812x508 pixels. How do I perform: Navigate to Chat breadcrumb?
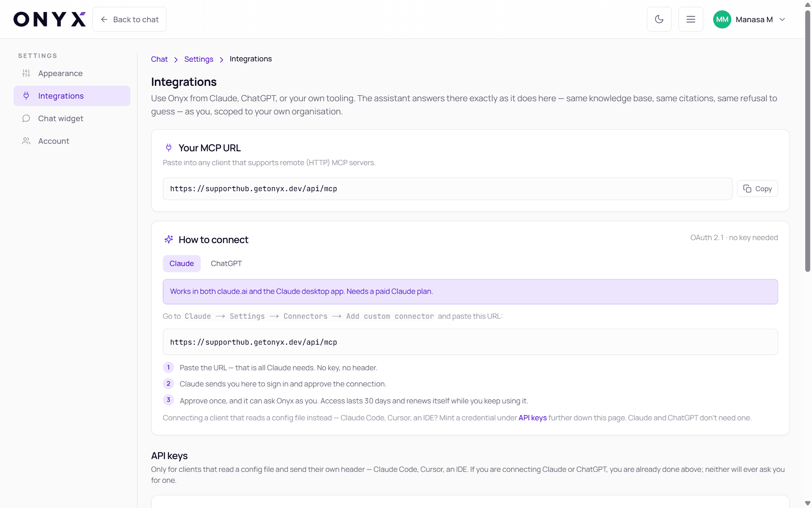pyautogui.click(x=159, y=59)
